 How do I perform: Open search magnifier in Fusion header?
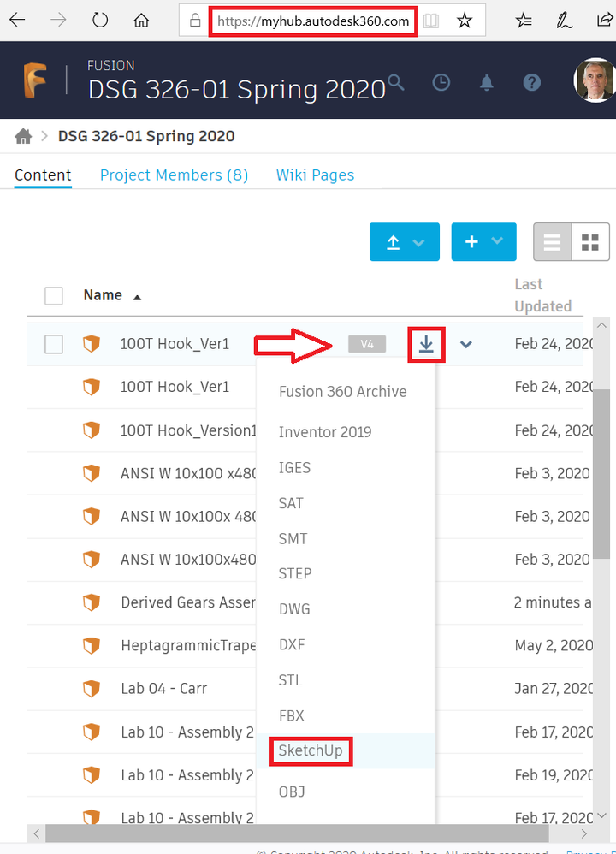(x=396, y=82)
